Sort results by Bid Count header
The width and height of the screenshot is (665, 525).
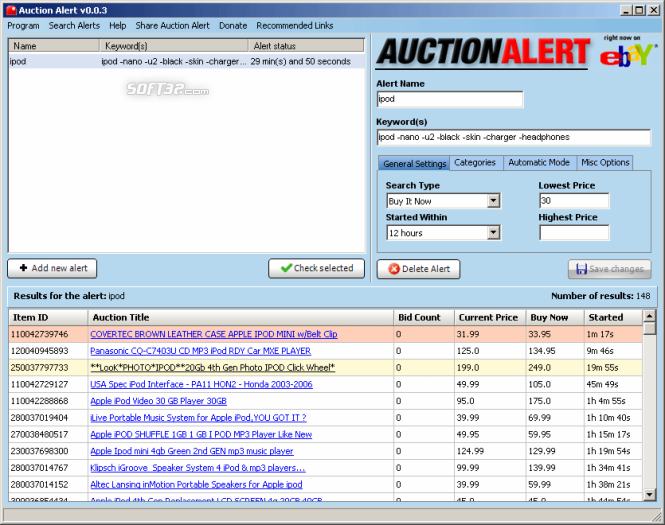pos(424,317)
